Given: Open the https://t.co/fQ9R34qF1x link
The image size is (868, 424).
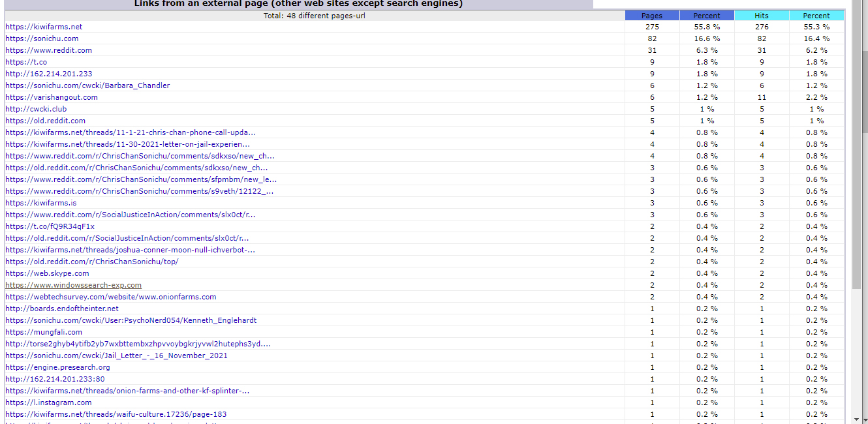Looking at the screenshot, I should click(x=50, y=226).
